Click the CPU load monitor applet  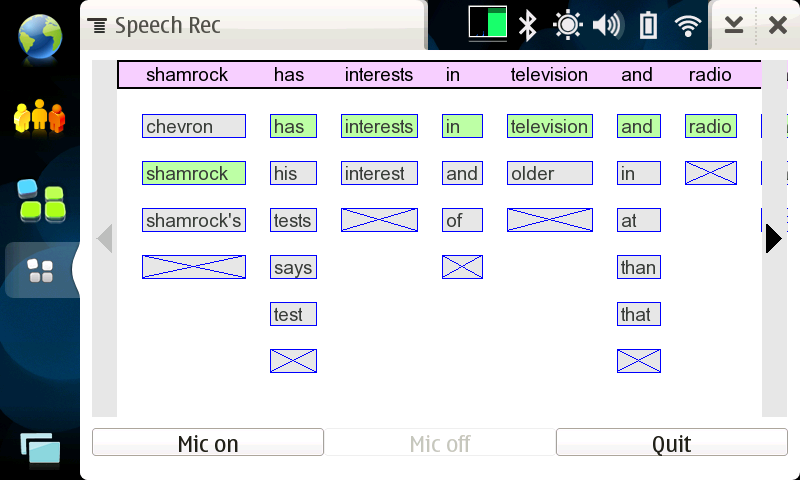point(488,23)
